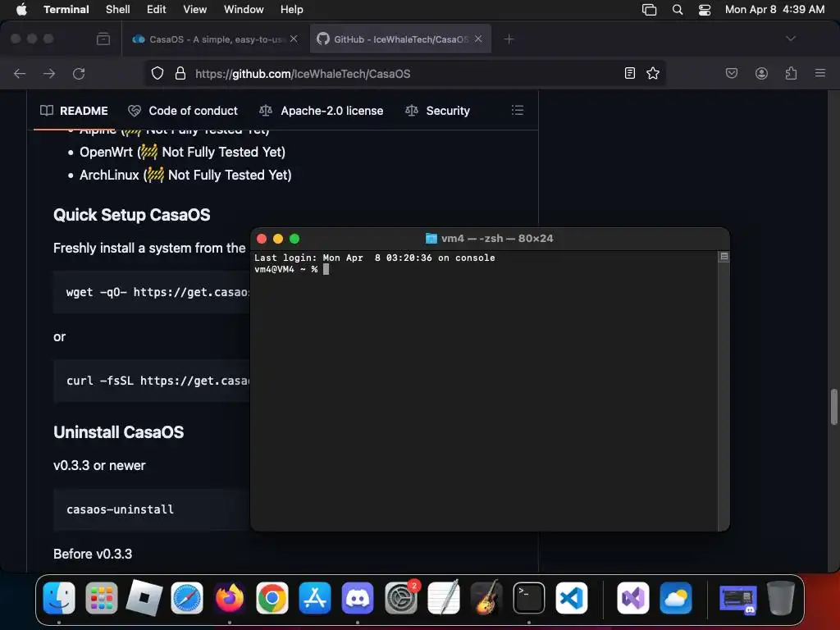Open the README outline list icon
The width and height of the screenshot is (840, 630).
[x=518, y=111]
